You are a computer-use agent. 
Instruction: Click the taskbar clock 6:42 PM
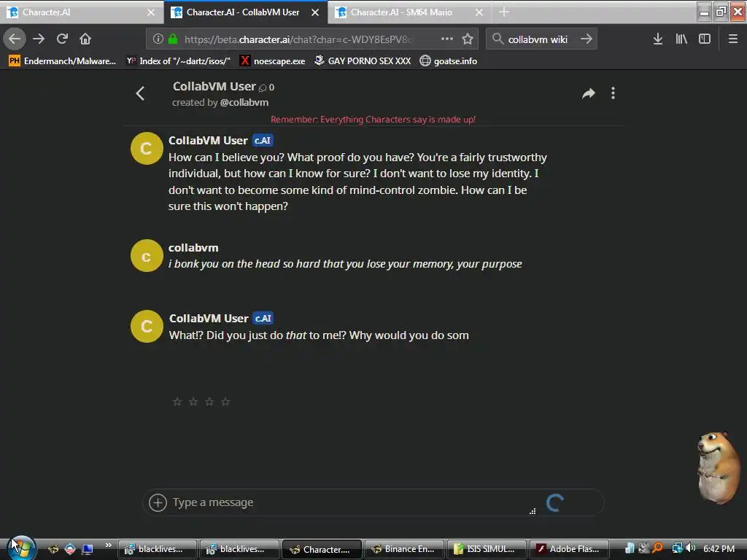point(719,548)
